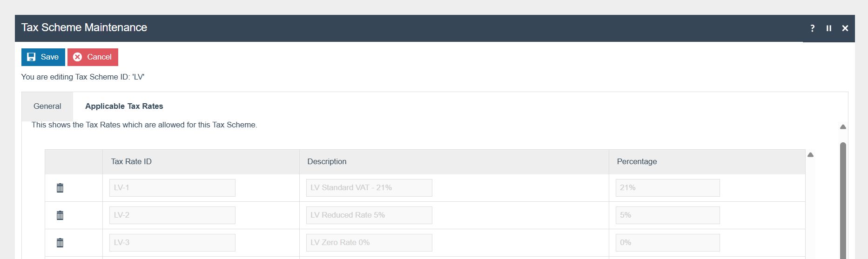
Task: Click the LV-1 Tax Rate ID field
Action: 172,188
